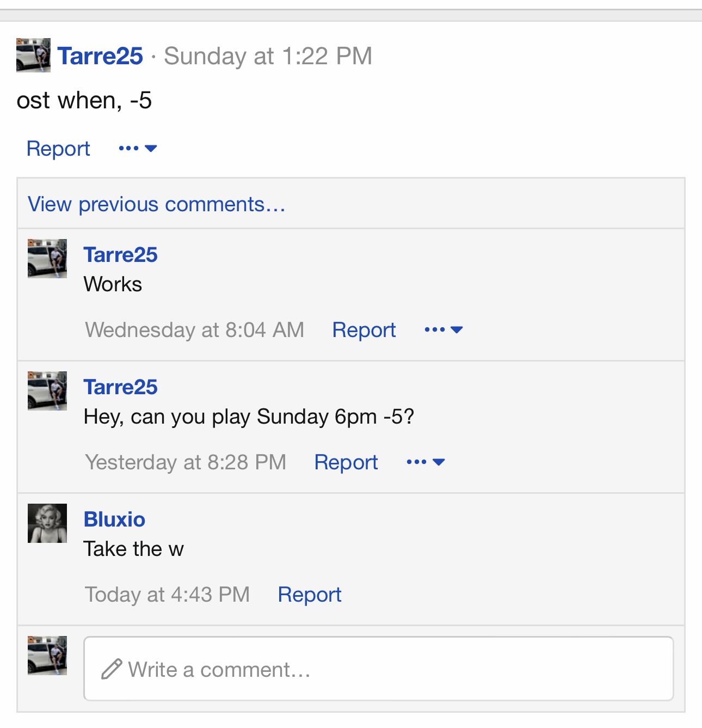Open Tarre25 name on 'Sunday 6pm' comment
The image size is (702, 728).
click(x=120, y=387)
